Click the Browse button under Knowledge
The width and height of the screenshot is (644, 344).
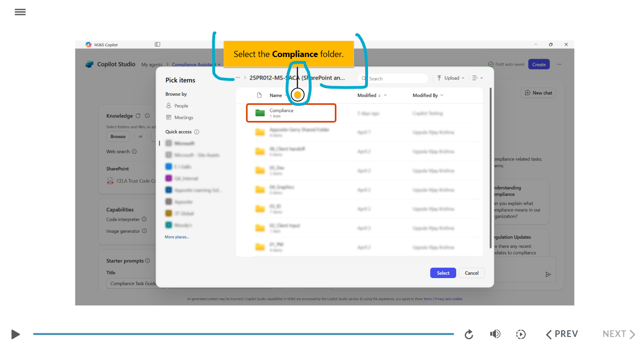point(118,137)
